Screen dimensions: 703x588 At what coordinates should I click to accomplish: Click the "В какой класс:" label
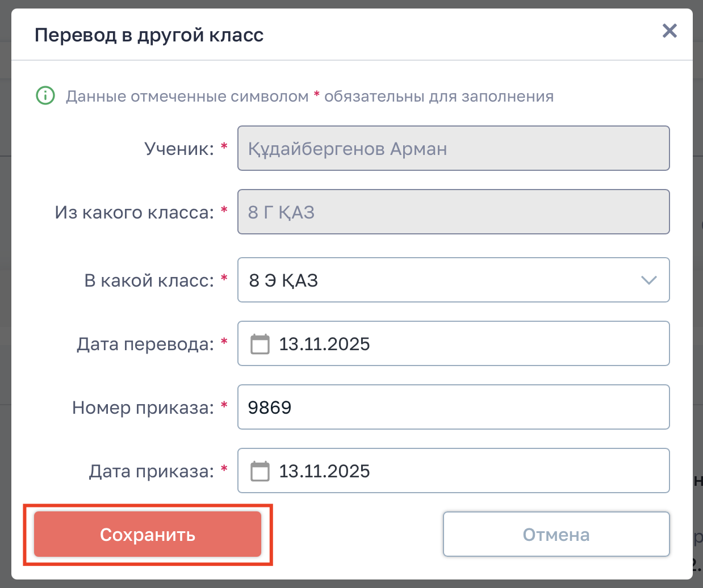pos(149,280)
